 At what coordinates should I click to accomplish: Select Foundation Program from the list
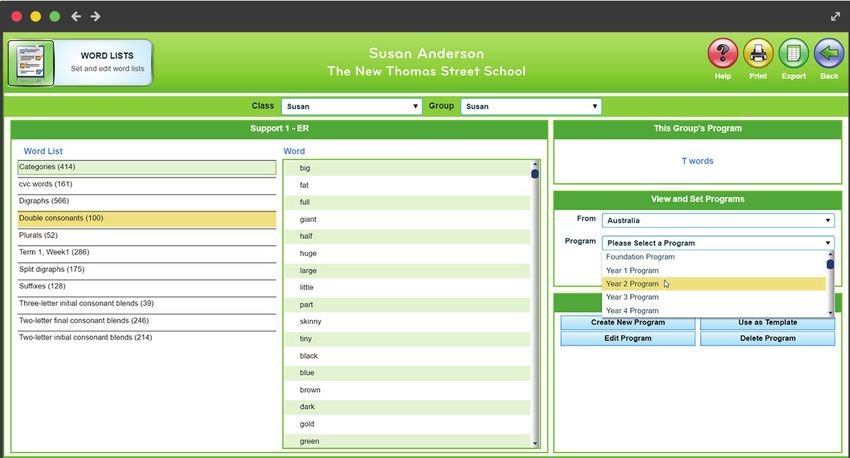(x=713, y=257)
